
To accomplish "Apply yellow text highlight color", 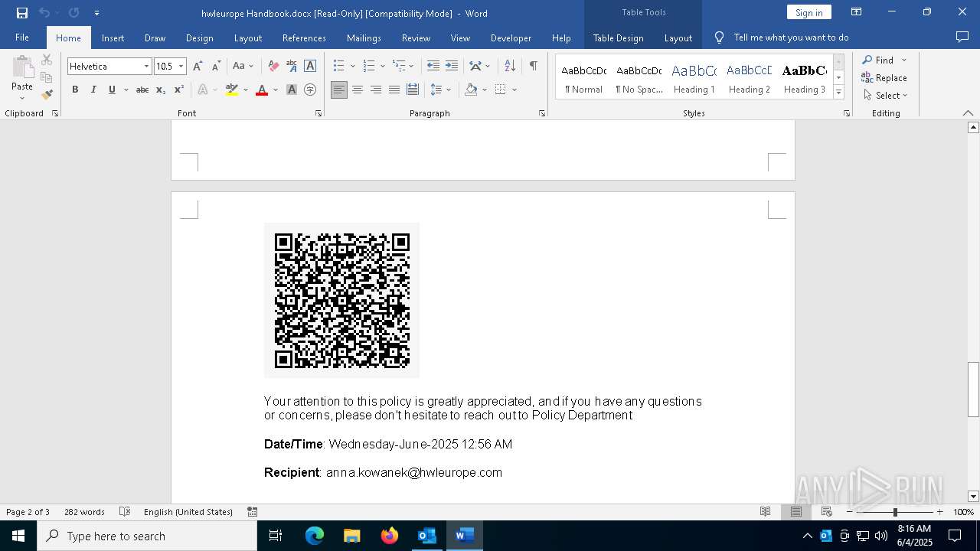I will pyautogui.click(x=232, y=90).
